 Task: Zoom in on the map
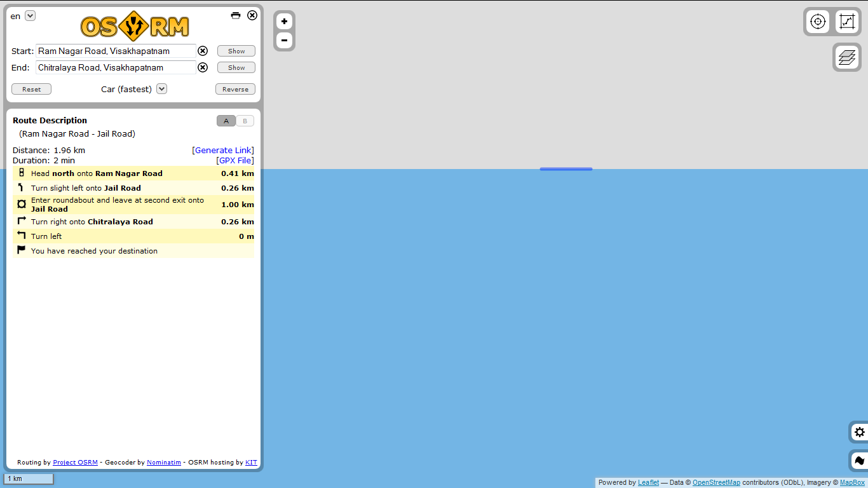click(x=284, y=22)
